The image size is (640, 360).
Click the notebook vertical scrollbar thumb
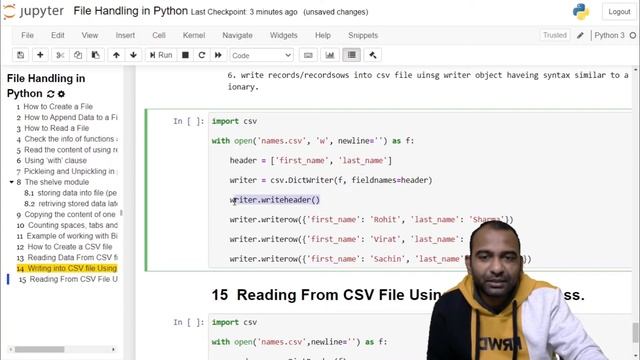636,333
